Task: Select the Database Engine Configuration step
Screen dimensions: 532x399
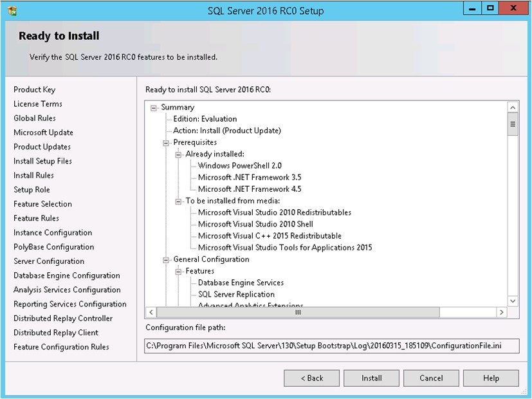Action: click(x=67, y=275)
